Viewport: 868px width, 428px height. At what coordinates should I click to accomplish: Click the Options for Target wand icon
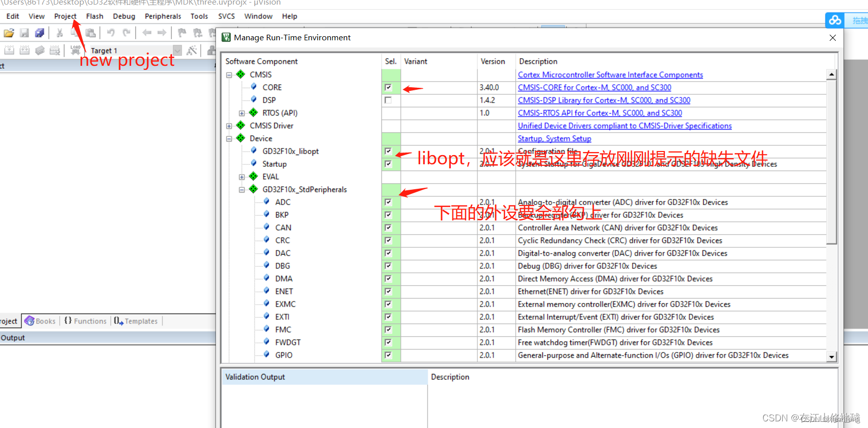point(191,50)
